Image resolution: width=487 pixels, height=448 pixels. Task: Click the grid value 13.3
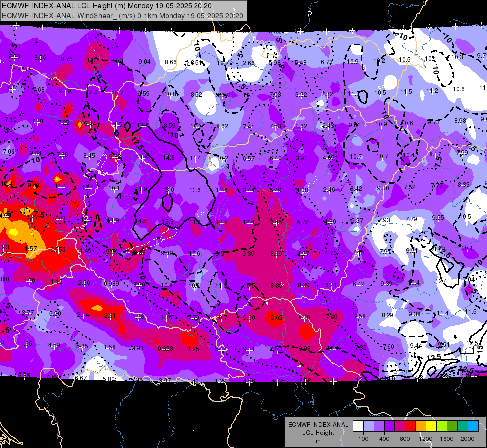(168, 222)
